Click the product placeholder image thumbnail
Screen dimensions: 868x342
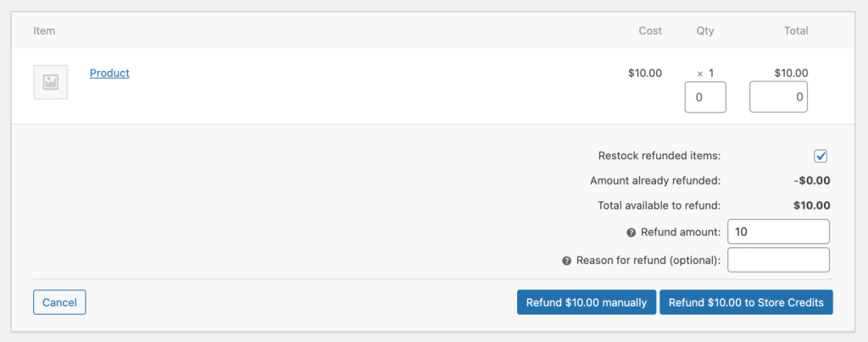(x=51, y=82)
